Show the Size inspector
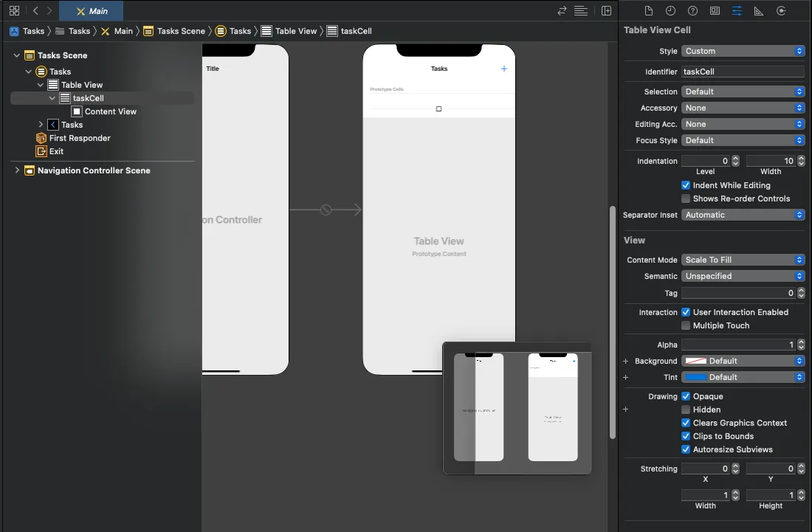Image resolution: width=812 pixels, height=532 pixels. pyautogui.click(x=759, y=11)
